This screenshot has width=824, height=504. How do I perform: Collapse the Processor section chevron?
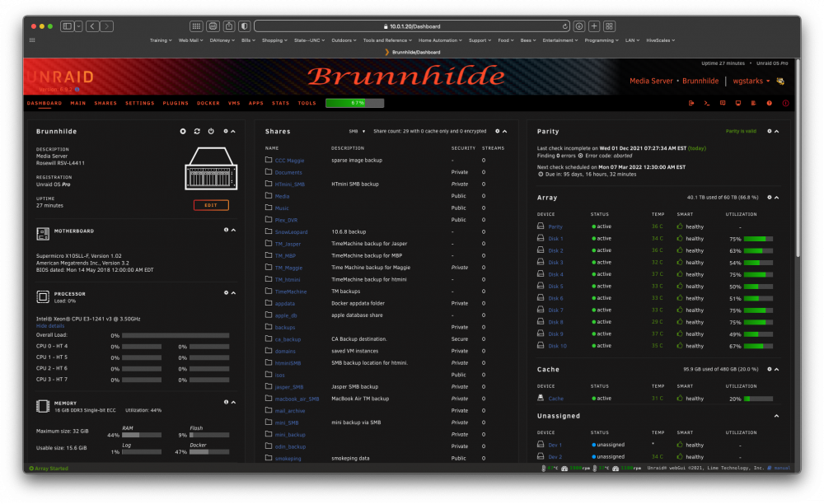pyautogui.click(x=233, y=293)
